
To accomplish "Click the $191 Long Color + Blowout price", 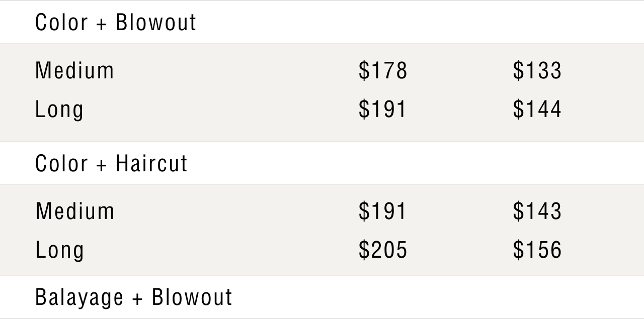I will pos(382,110).
